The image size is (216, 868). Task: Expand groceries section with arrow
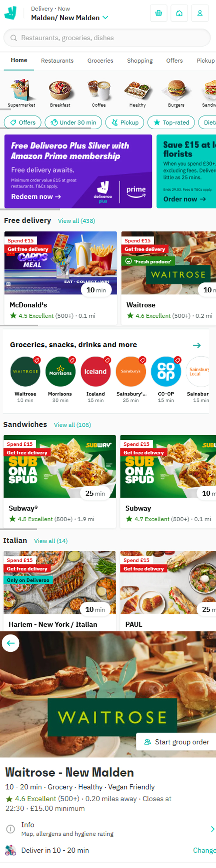point(197,345)
